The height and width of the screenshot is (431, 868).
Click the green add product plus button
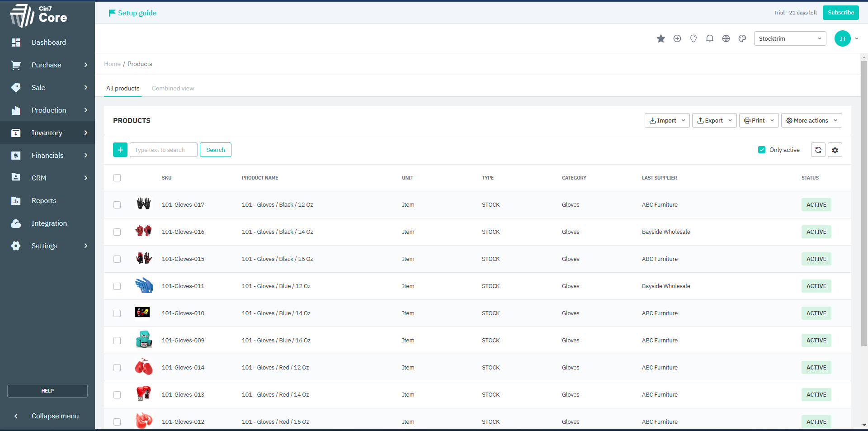tap(120, 150)
